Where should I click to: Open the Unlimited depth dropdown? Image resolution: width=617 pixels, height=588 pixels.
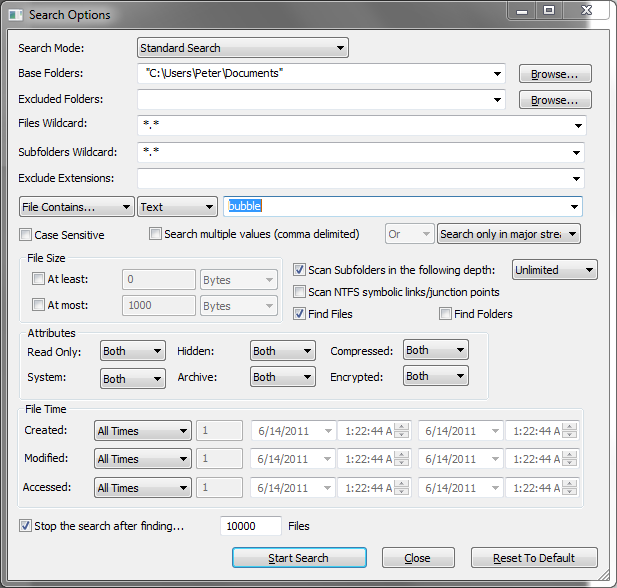click(555, 270)
